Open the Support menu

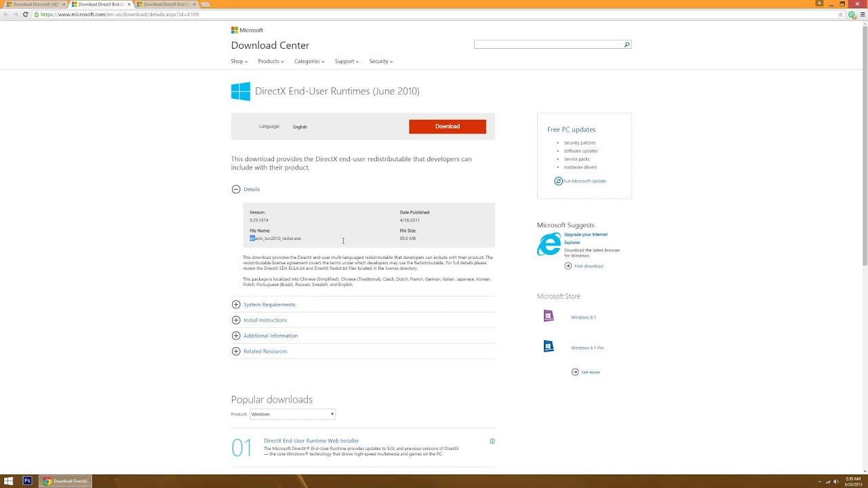347,61
